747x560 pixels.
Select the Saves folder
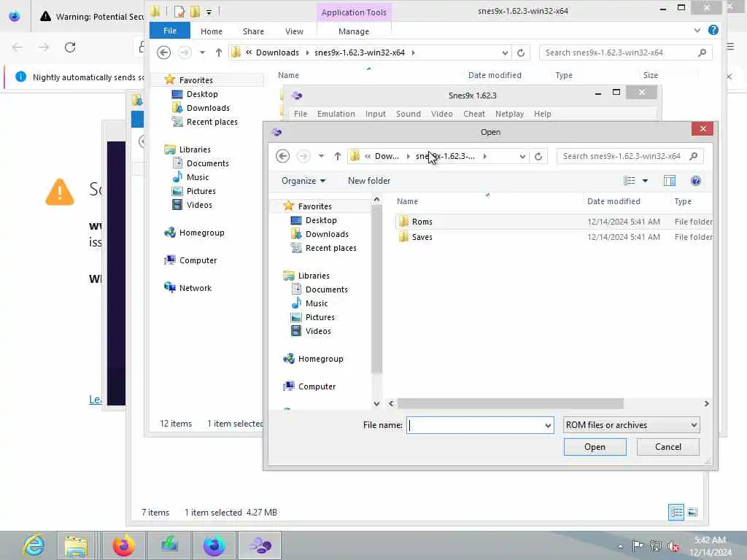pyautogui.click(x=422, y=237)
